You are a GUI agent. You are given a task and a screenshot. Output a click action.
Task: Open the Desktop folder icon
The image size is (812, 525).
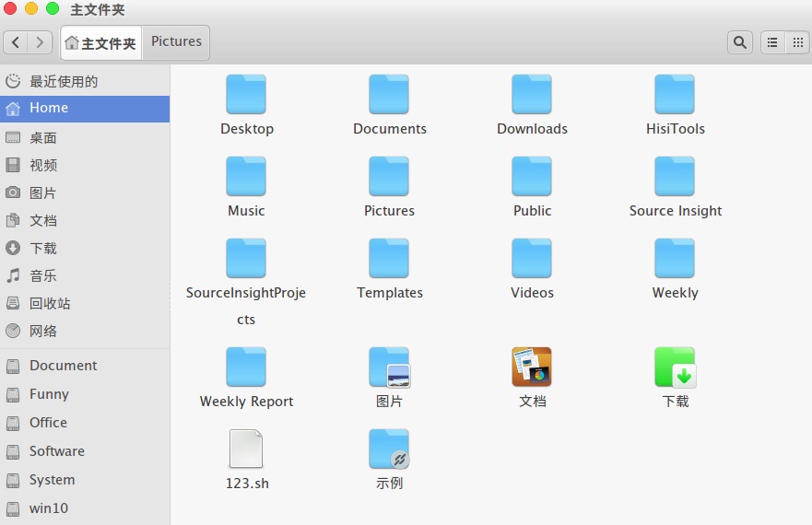246,94
